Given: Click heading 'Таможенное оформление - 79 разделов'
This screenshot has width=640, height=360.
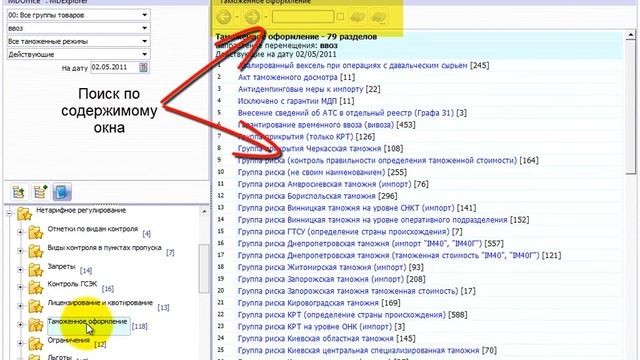Looking at the screenshot, I should [x=296, y=37].
